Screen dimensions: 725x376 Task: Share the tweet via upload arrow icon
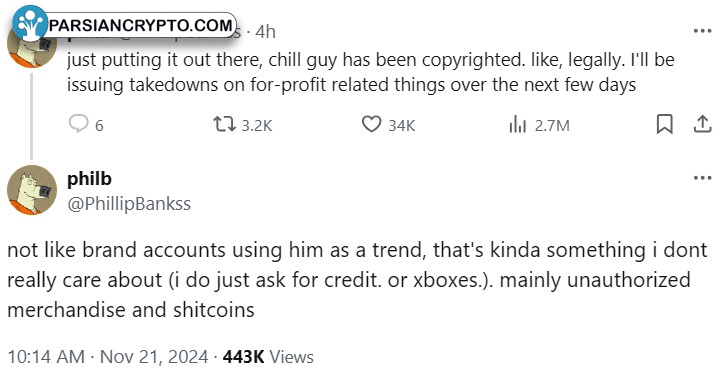[702, 124]
